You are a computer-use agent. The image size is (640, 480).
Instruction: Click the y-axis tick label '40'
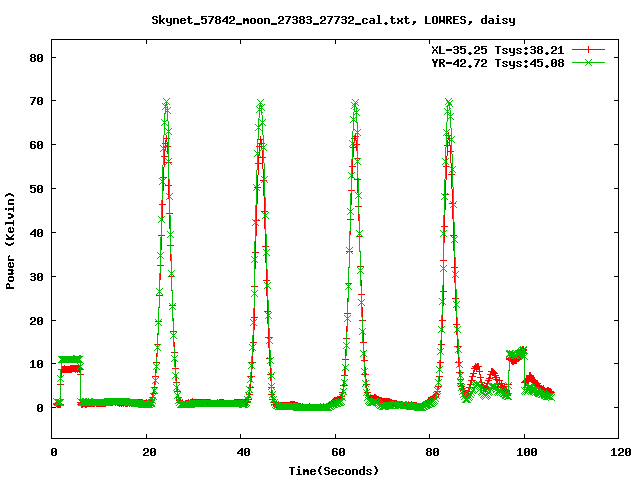click(x=36, y=233)
